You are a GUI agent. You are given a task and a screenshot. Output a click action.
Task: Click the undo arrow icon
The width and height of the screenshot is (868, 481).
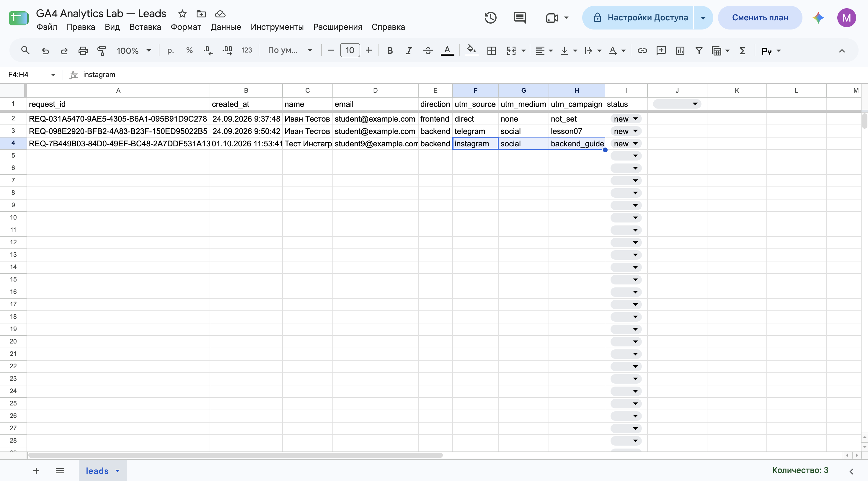(45, 51)
